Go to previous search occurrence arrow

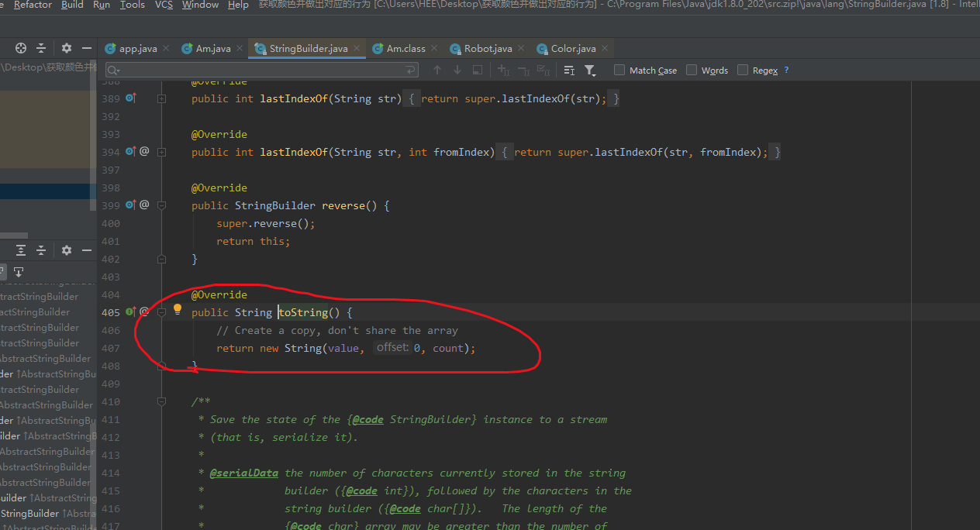(437, 70)
